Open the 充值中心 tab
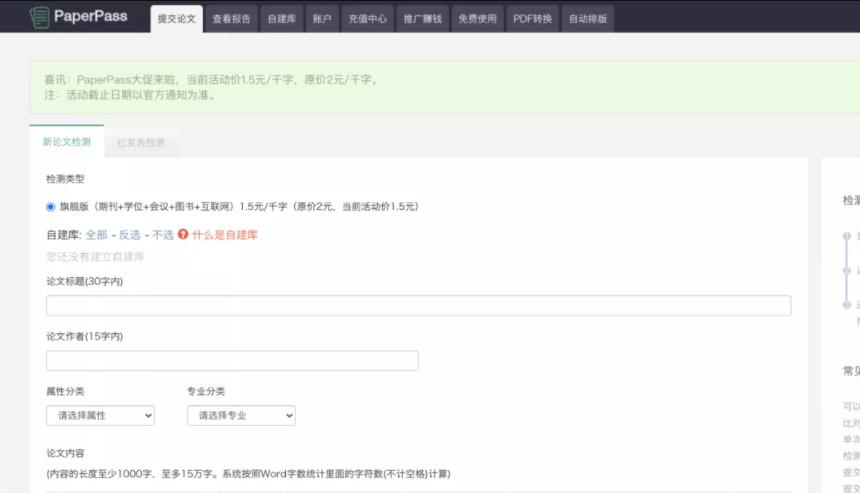 click(367, 19)
